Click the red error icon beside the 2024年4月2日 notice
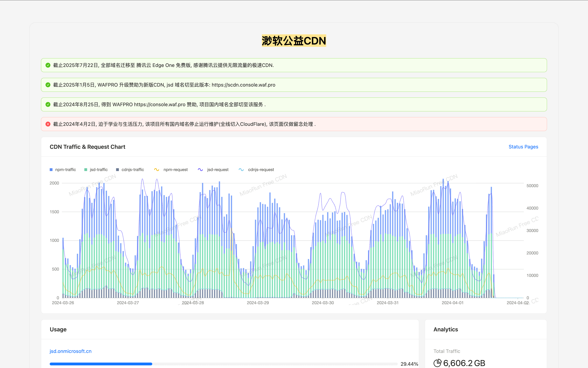Viewport: 588px width, 368px height. click(x=48, y=124)
